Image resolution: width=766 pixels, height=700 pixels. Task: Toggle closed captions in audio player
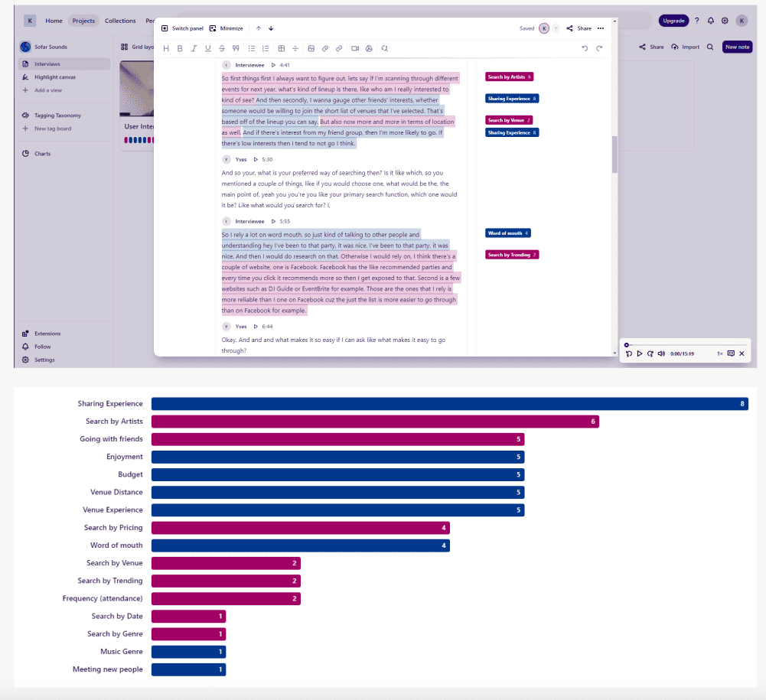731,353
